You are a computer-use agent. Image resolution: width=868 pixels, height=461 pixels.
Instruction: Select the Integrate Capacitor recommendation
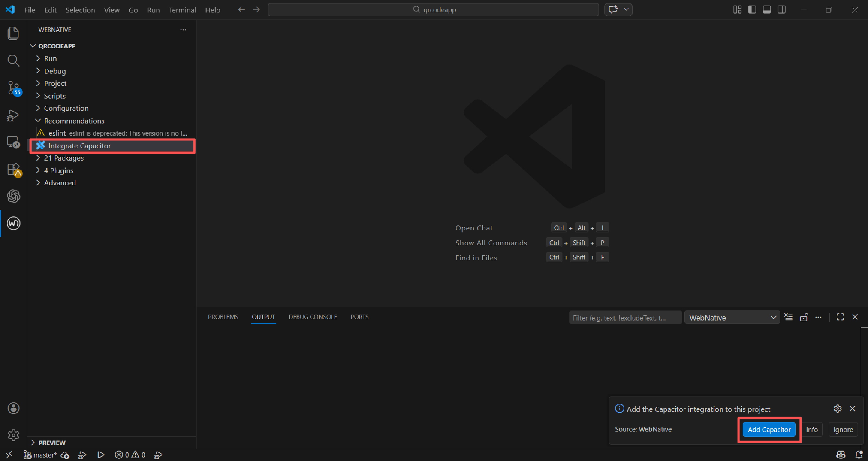111,146
